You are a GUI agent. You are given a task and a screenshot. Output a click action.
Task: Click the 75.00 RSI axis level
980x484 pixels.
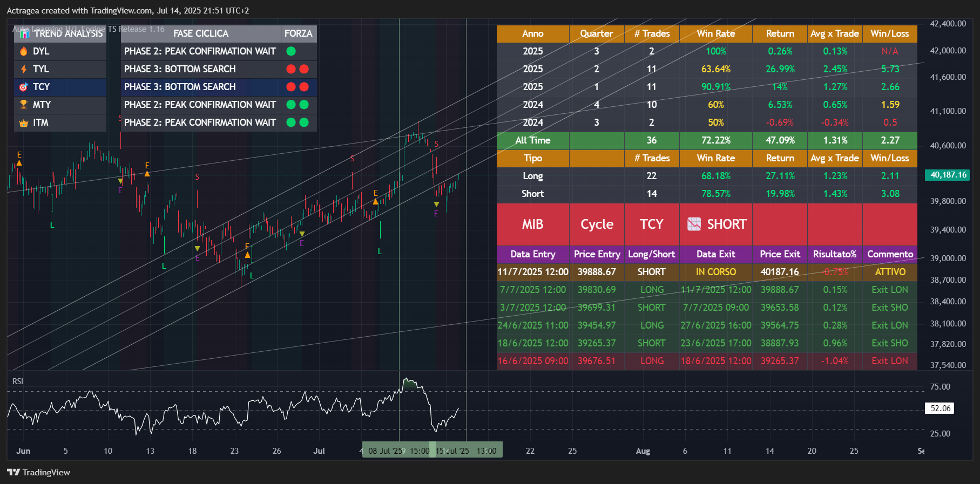pos(940,387)
